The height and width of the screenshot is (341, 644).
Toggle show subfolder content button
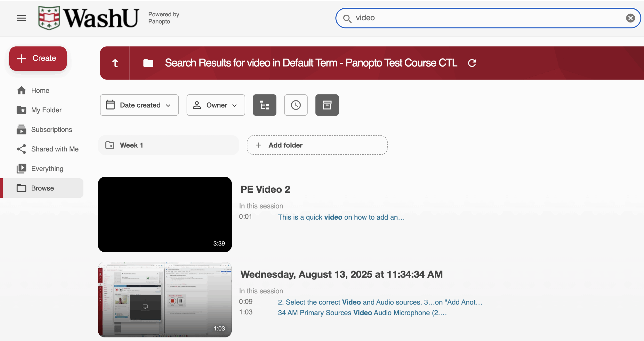[264, 105]
